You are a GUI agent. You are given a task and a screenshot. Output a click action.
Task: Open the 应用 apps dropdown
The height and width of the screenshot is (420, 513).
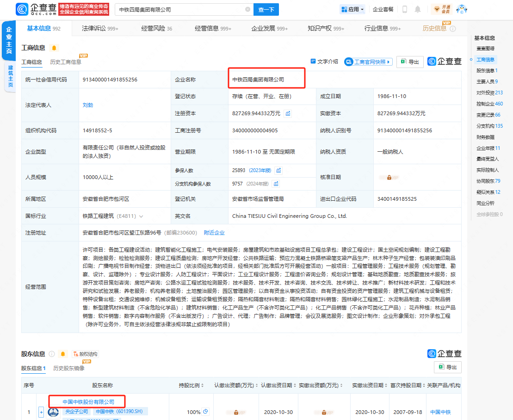(352, 10)
